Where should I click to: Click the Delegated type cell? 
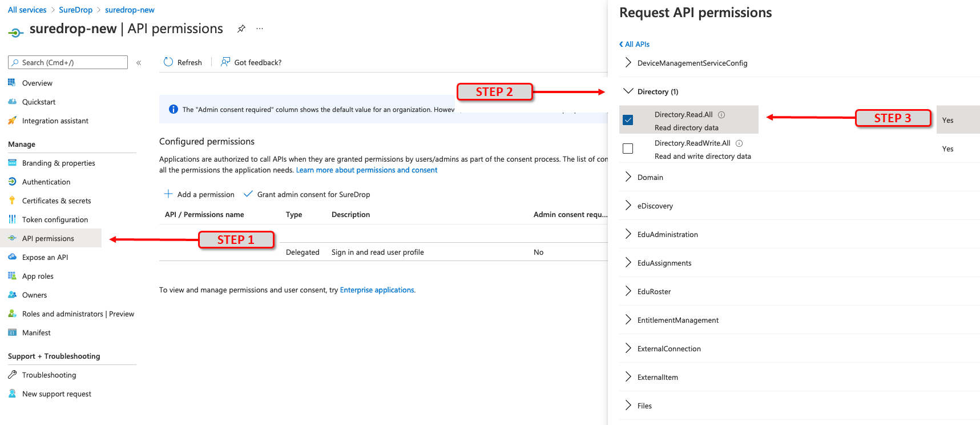[x=303, y=252]
